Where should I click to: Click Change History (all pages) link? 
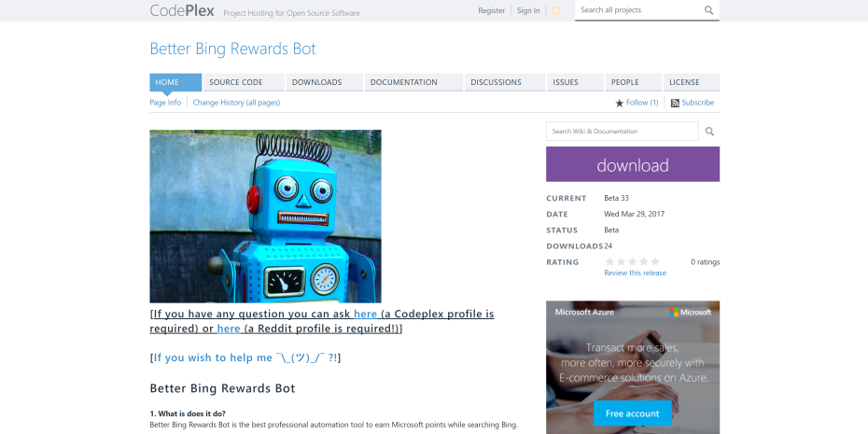(x=236, y=103)
